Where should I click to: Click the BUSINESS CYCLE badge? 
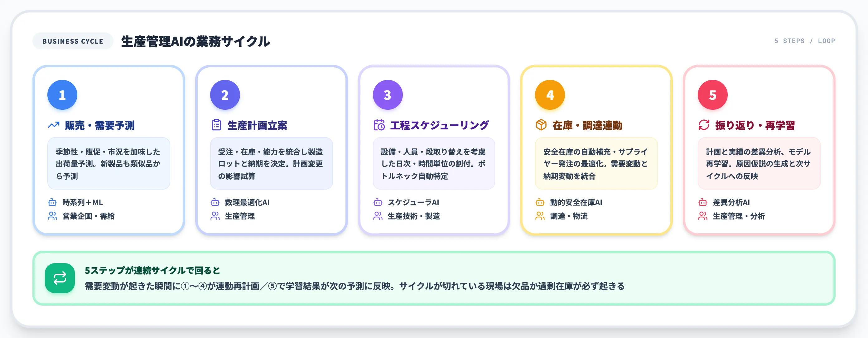point(73,41)
